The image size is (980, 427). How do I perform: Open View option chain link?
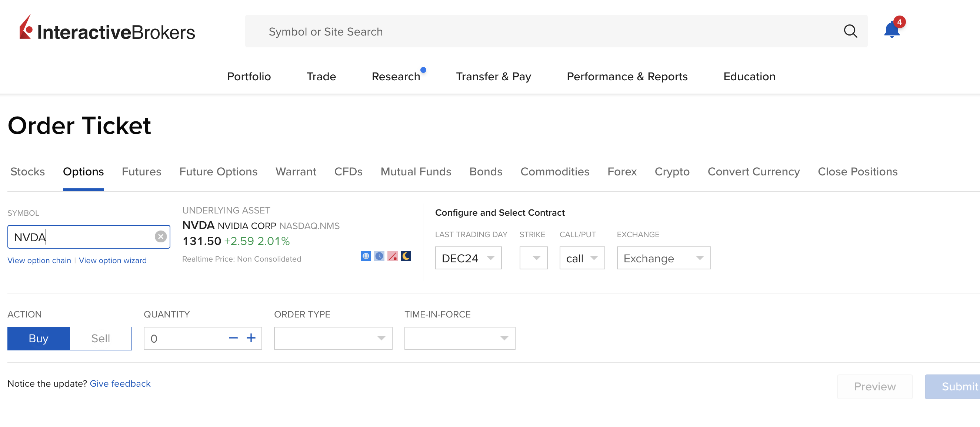[39, 260]
